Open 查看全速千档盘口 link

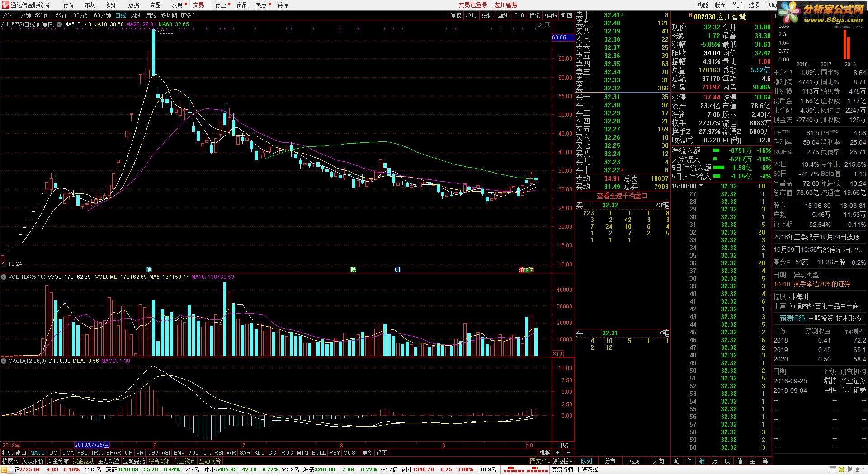tap(622, 196)
